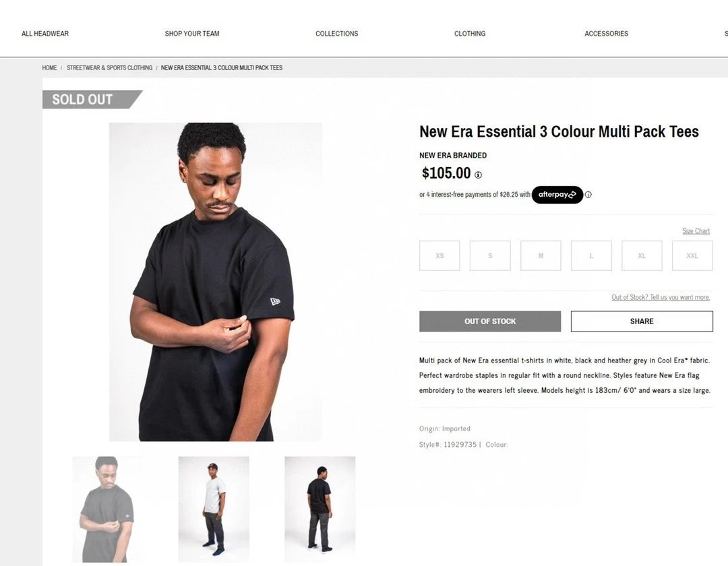
Task: Open the Shop Your Team menu
Action: coord(192,34)
